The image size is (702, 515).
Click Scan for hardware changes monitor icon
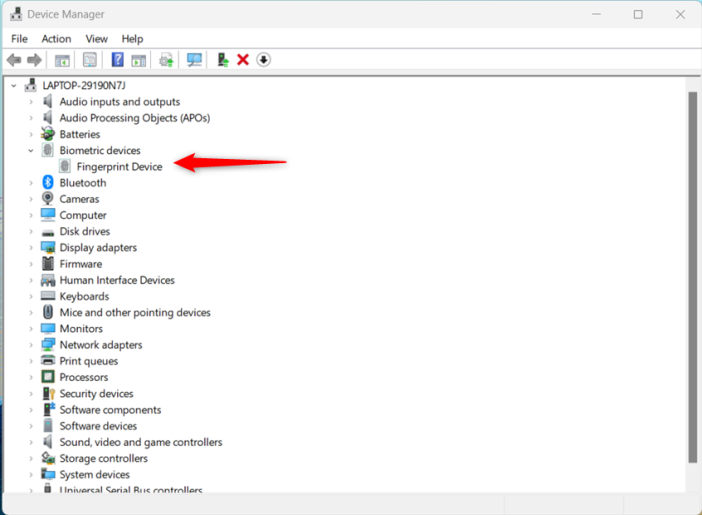pos(194,60)
